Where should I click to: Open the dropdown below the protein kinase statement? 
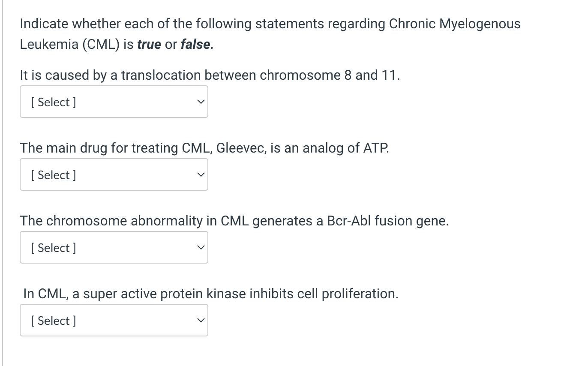(114, 320)
